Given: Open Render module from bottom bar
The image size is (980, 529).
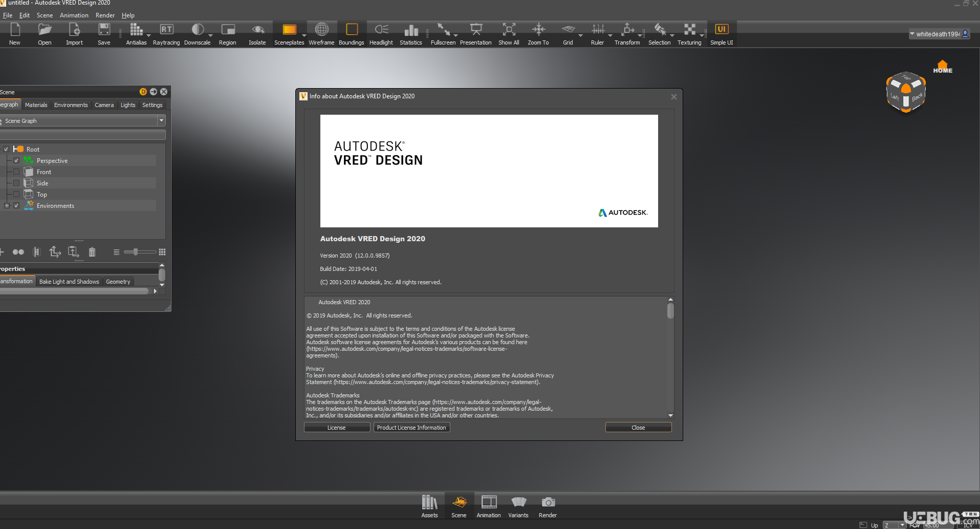Looking at the screenshot, I should coord(548,506).
